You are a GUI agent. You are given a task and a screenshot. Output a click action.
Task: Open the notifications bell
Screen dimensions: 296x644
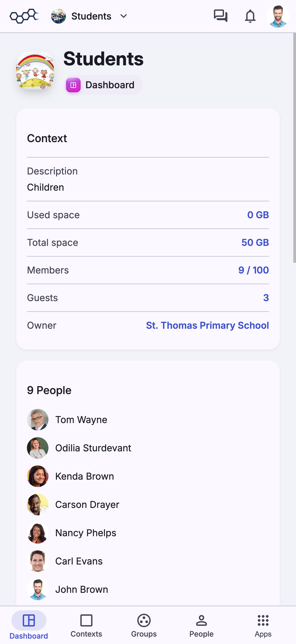coord(250,16)
